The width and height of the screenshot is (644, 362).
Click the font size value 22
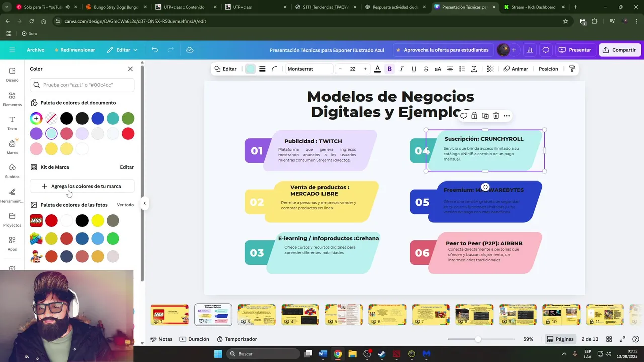pyautogui.click(x=353, y=69)
